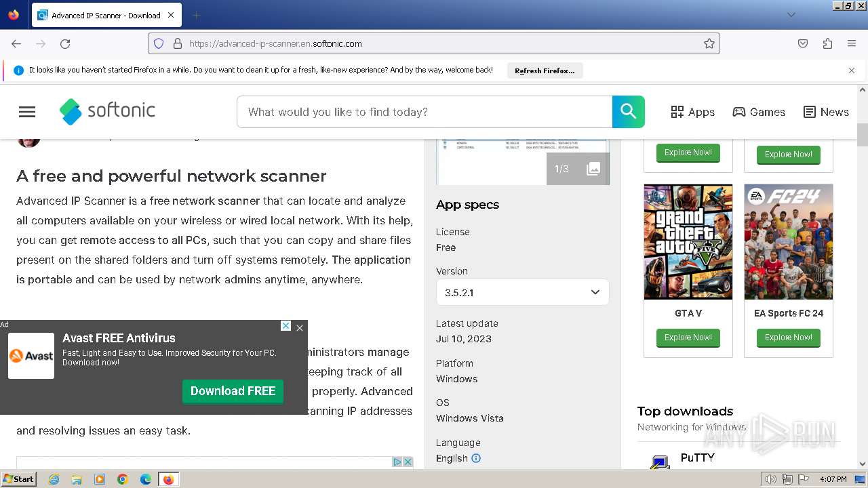The height and width of the screenshot is (488, 868).
Task: Click the Avast logo in ad
Action: click(31, 356)
